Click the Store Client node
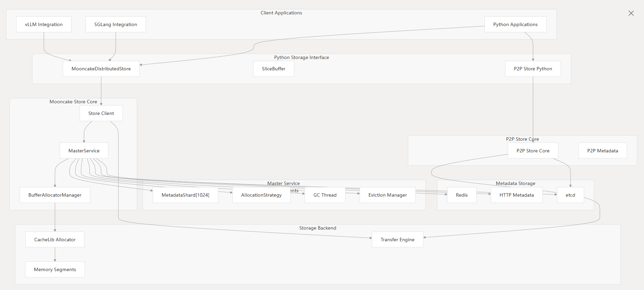 [101, 113]
